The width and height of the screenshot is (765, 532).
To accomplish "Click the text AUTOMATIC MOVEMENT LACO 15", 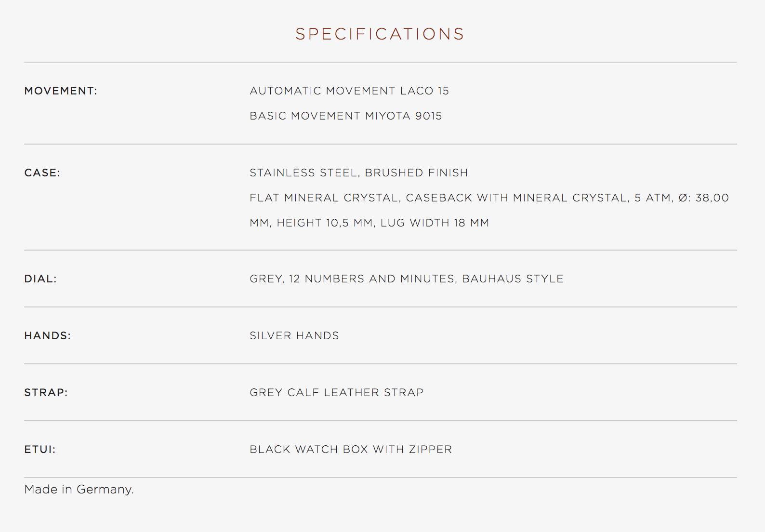I will [349, 91].
